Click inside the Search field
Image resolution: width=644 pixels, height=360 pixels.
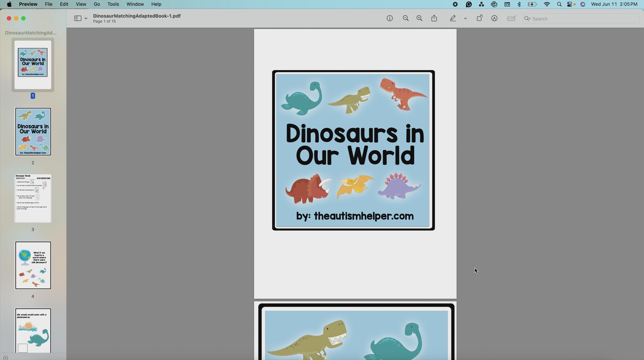[x=582, y=19]
